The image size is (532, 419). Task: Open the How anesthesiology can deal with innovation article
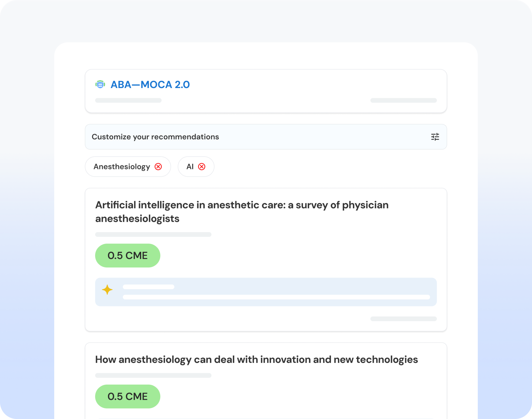tap(256, 359)
